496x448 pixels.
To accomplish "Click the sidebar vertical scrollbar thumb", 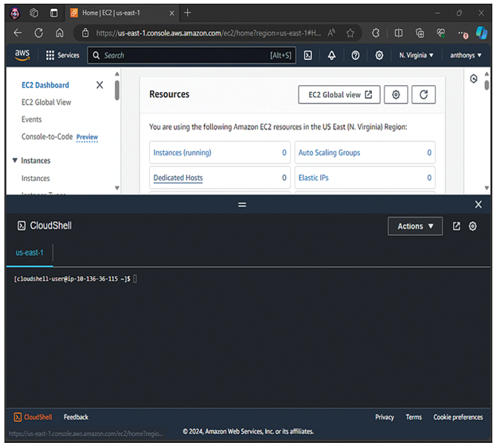I will pos(117,90).
